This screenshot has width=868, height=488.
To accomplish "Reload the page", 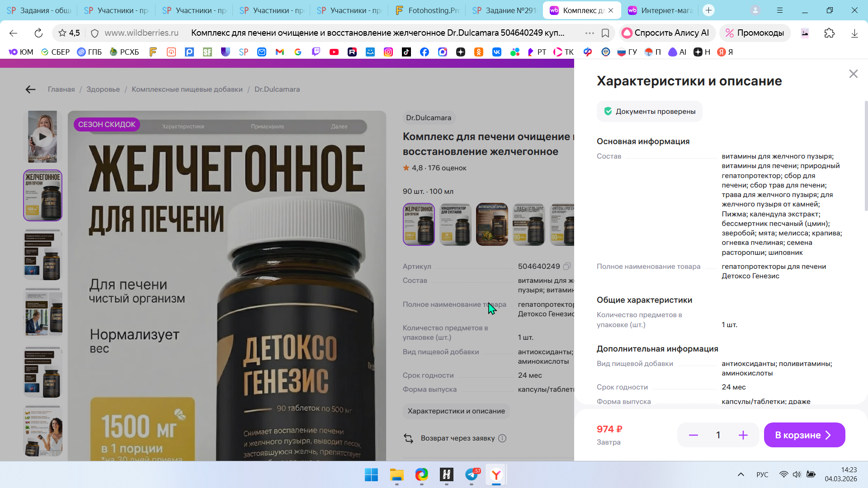I will 38,33.
